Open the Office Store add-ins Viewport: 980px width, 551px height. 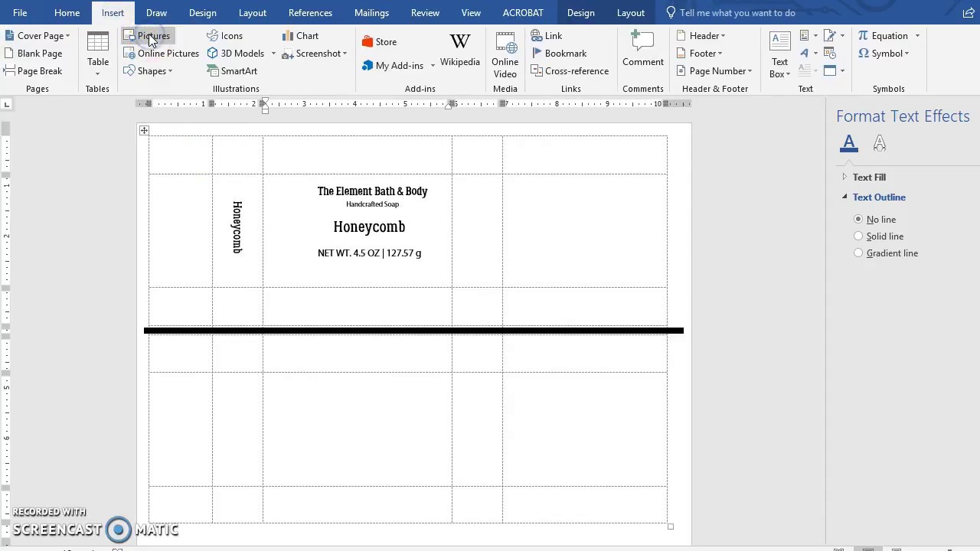click(x=380, y=42)
